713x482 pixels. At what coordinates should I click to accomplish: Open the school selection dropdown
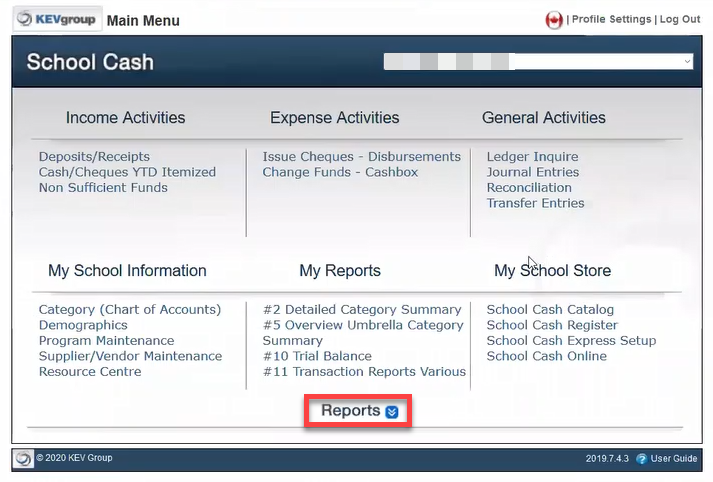(538, 62)
